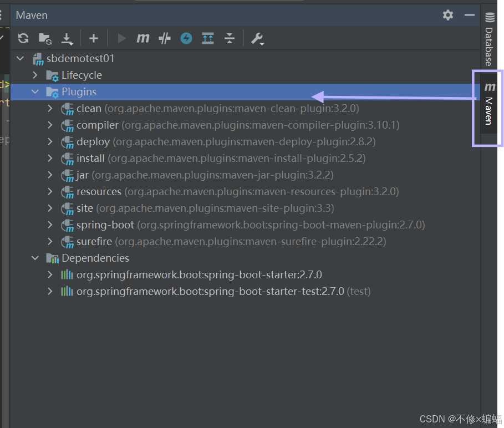The height and width of the screenshot is (428, 504).
Task: Generate sources and update folders icon
Action: (x=45, y=39)
